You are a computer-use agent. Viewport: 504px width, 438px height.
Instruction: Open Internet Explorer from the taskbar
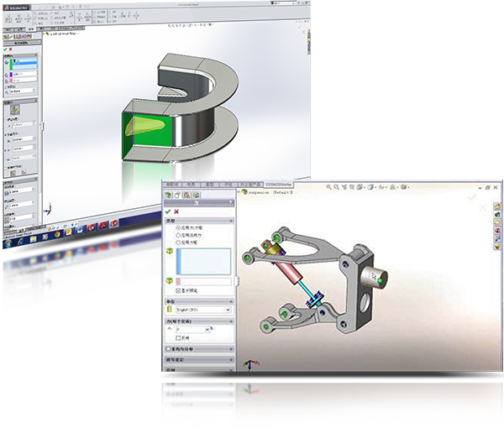[x=20, y=242]
